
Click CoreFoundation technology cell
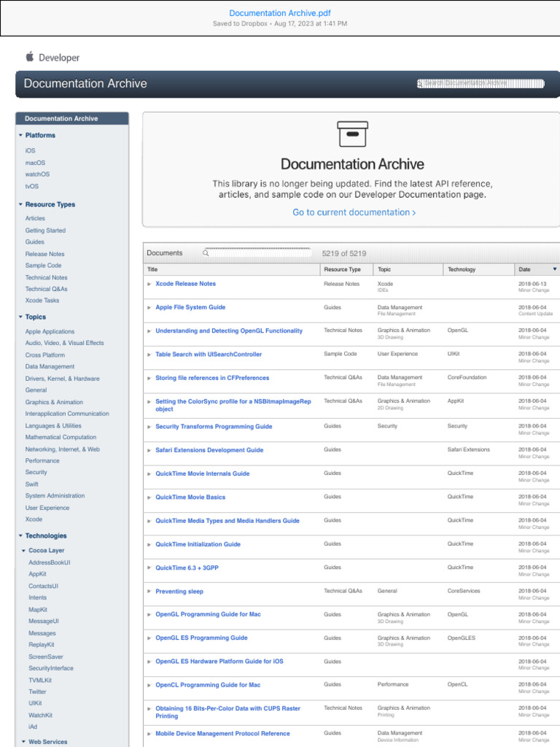pos(467,377)
